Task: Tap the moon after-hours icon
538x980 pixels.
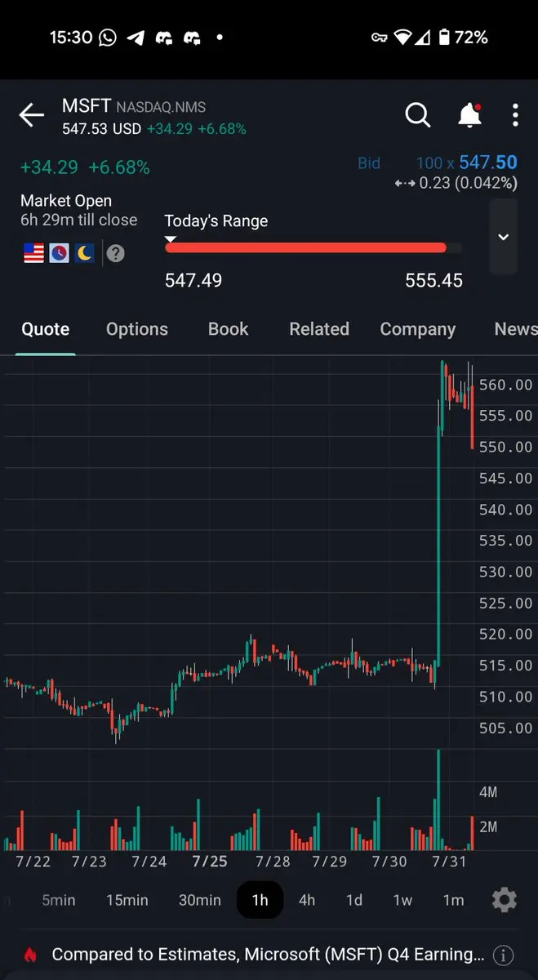Action: pos(85,253)
